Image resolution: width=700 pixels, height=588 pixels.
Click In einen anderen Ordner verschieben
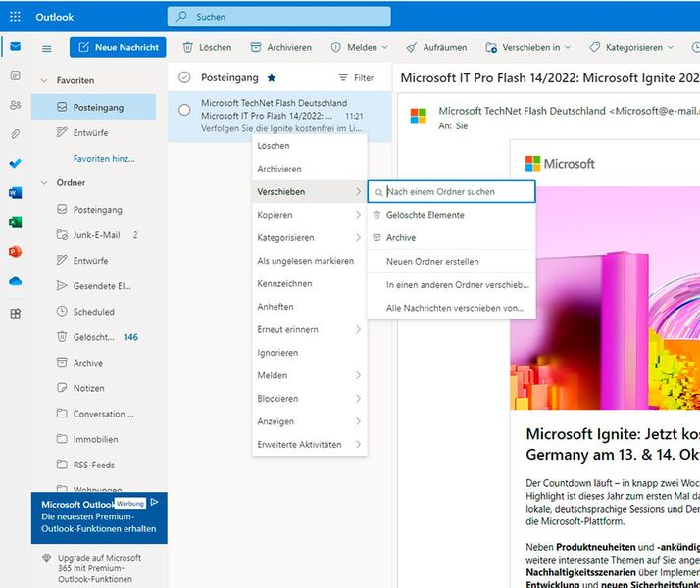451,284
